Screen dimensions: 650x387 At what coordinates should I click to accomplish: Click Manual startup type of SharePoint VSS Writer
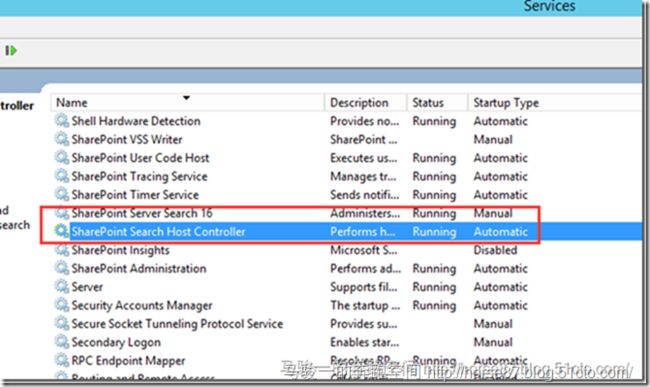point(493,139)
